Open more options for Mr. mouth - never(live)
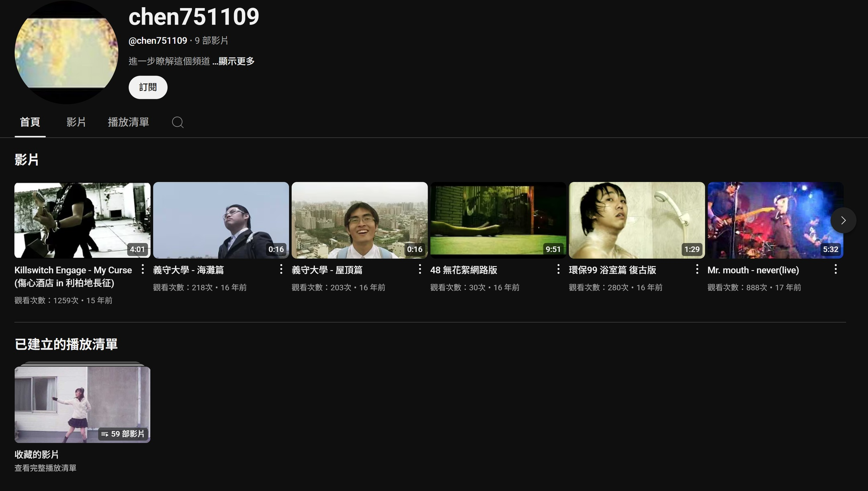Screen dimensions: 868x491 [836, 269]
